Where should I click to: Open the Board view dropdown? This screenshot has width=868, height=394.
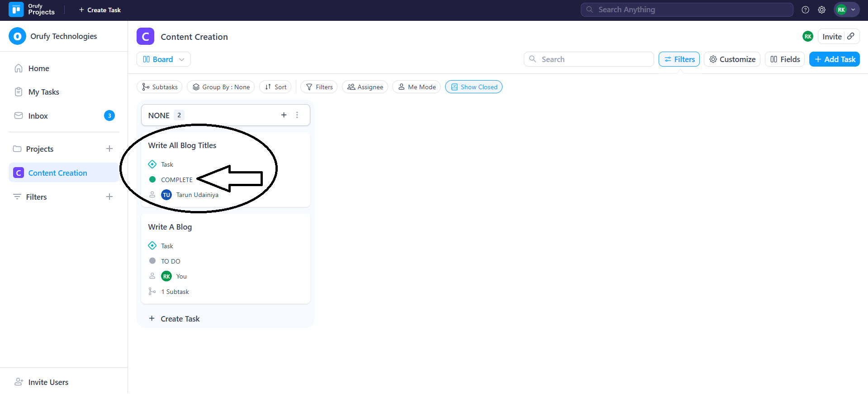click(x=163, y=59)
